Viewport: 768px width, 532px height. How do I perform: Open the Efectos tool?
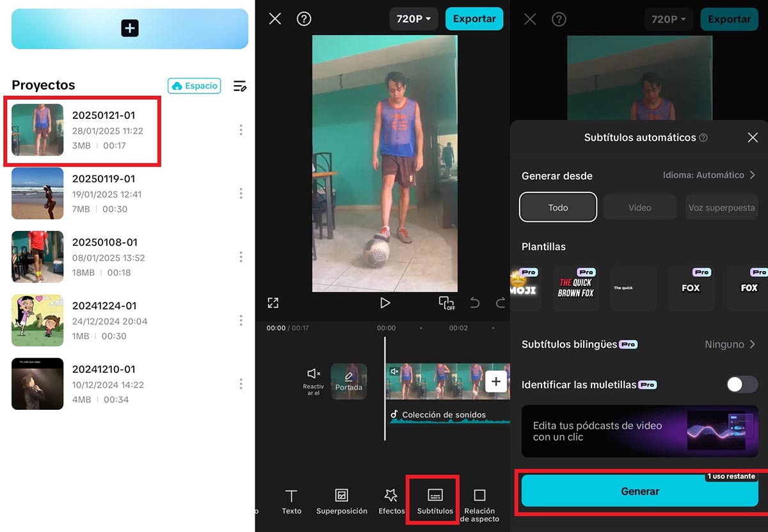(391, 502)
